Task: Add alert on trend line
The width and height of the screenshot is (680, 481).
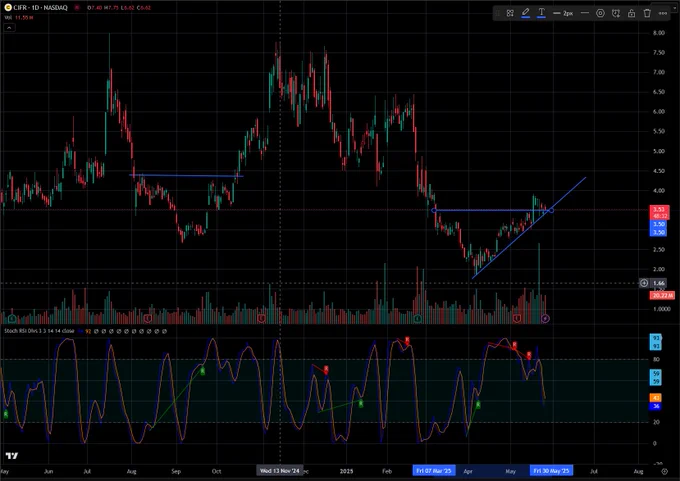Action: pos(616,13)
